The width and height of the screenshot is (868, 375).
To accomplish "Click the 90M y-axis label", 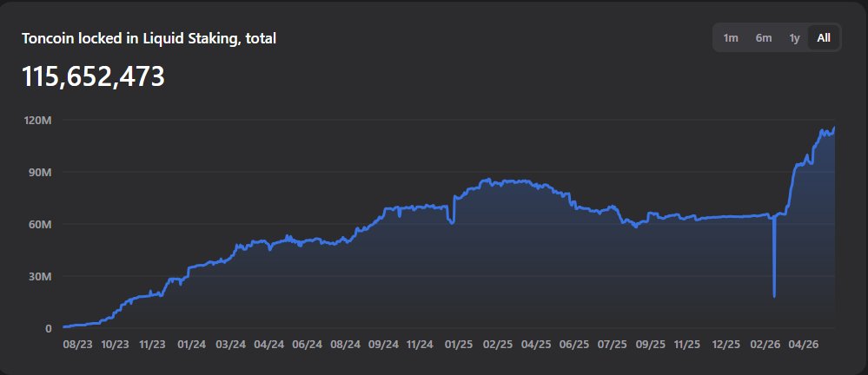I will (42, 172).
